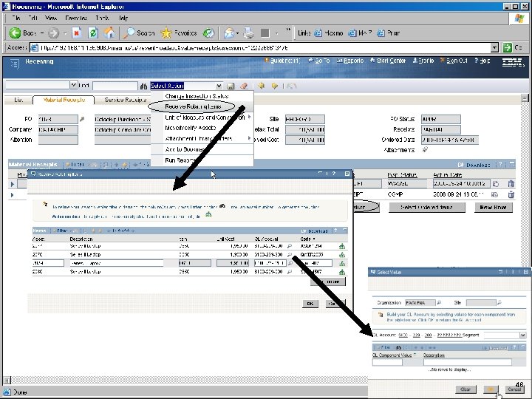Click the Sign Out link
The image size is (532, 399).
(x=454, y=61)
